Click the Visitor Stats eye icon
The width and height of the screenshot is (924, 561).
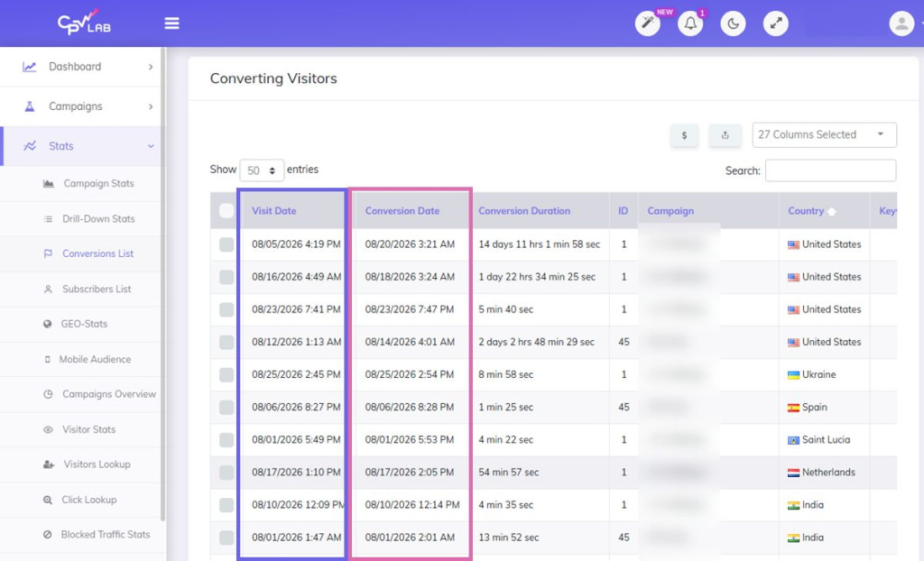(48, 429)
